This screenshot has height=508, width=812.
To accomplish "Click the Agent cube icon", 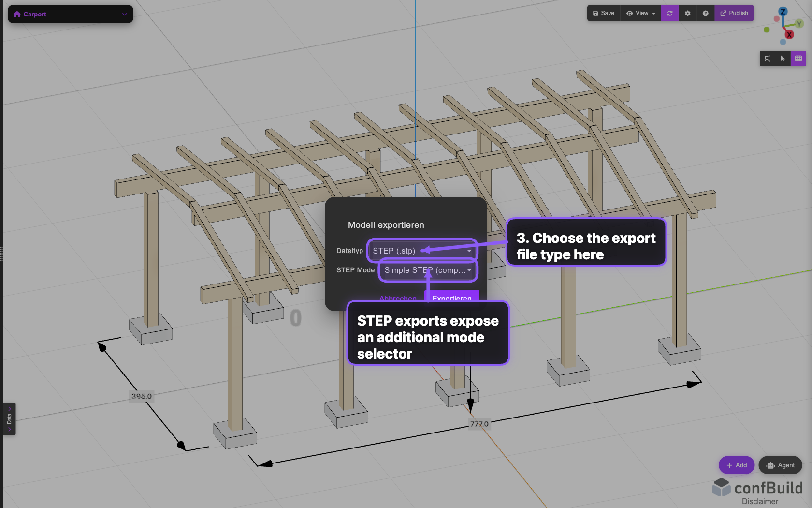I will (771, 465).
